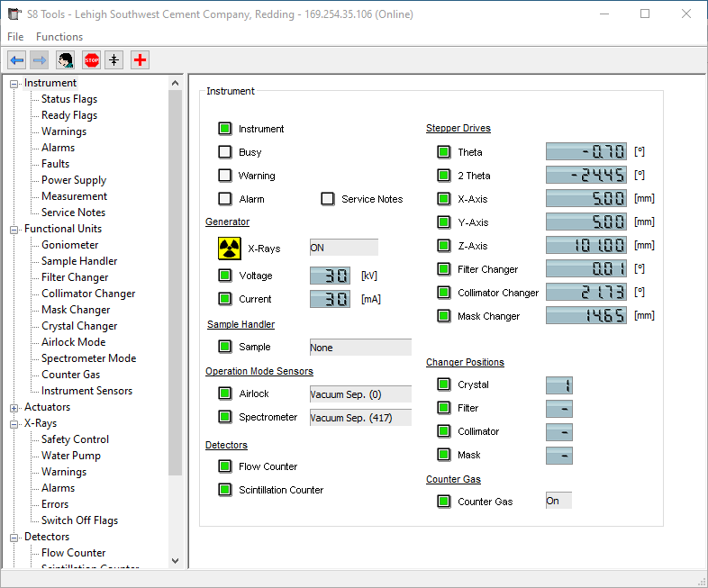Screen dimensions: 708x588
Task: Collapse the Functional Units tree node
Action: tap(14, 230)
